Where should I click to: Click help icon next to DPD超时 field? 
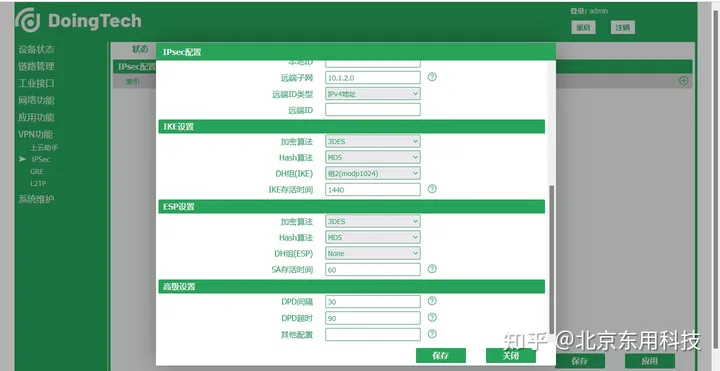432,317
